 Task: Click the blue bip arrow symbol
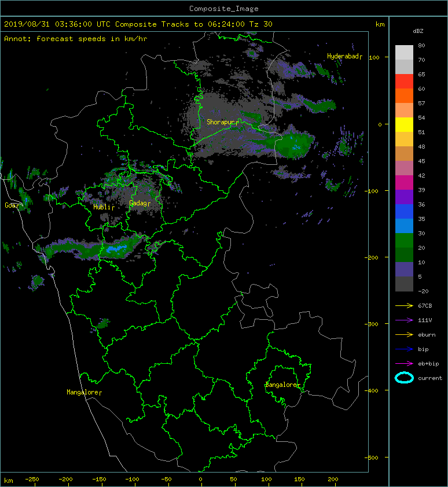tap(404, 349)
